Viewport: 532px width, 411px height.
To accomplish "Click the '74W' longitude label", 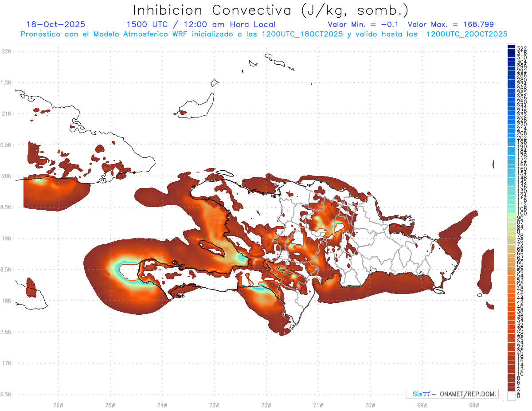I will 162,404.
